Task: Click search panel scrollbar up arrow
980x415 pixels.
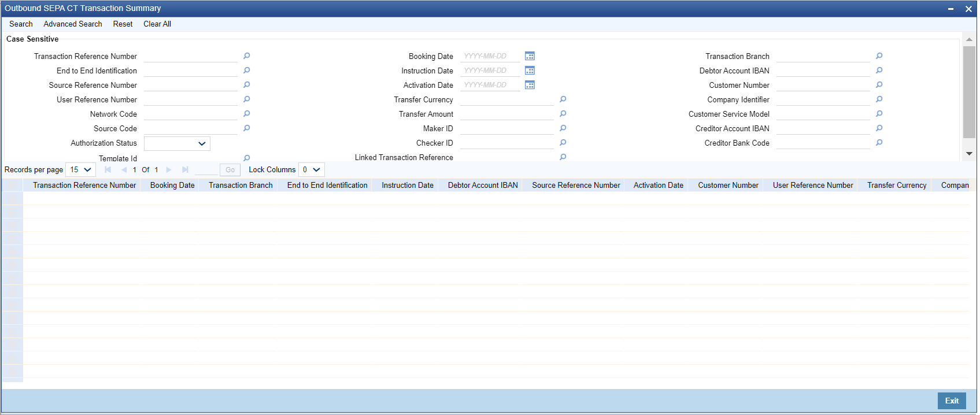Action: [x=969, y=39]
